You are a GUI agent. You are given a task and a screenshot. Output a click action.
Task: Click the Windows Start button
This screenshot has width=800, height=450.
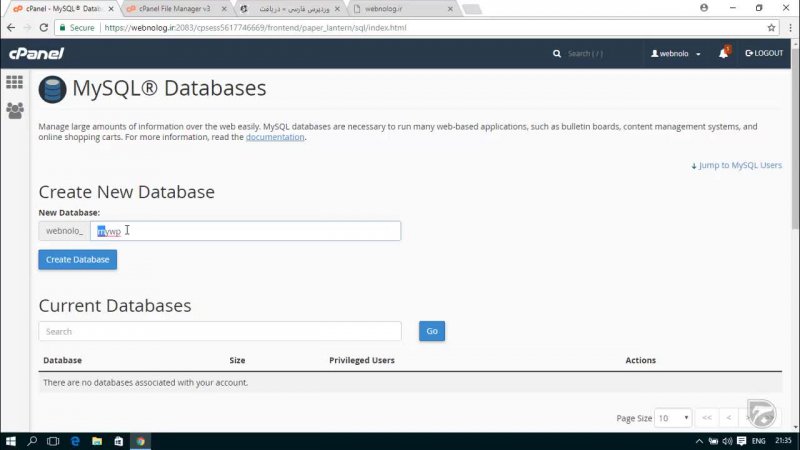(x=11, y=441)
